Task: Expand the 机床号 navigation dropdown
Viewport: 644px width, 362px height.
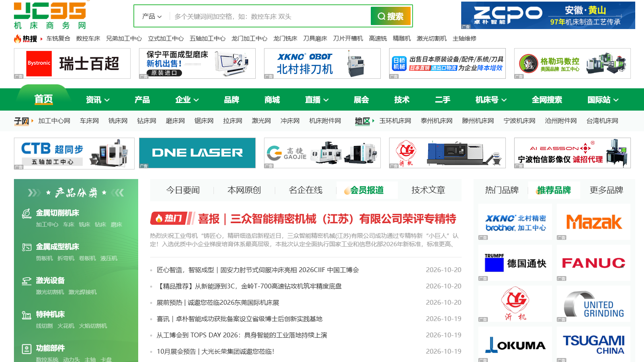Action: [491, 100]
